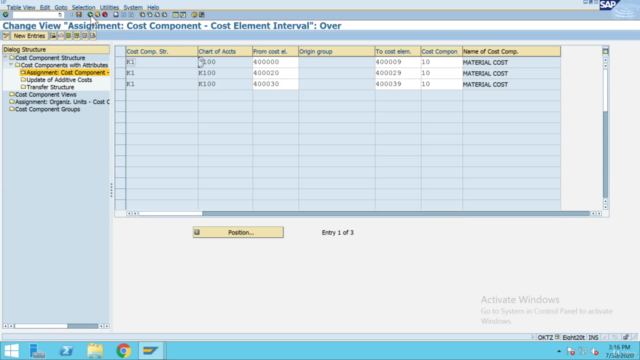Open Customize local layout icon
The width and height of the screenshot is (640, 360).
tap(202, 15)
